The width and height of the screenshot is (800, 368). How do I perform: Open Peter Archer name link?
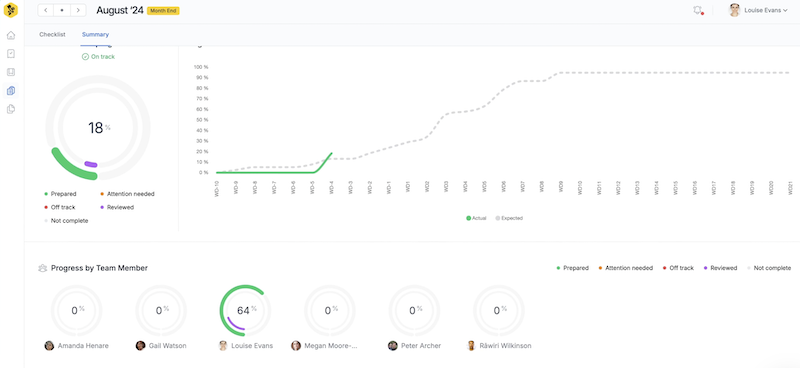pos(421,346)
